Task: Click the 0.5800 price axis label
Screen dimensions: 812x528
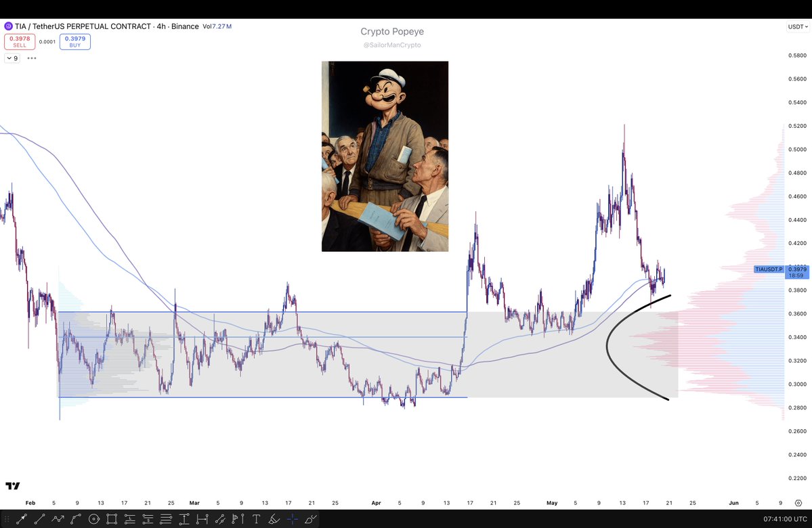Action: 798,56
